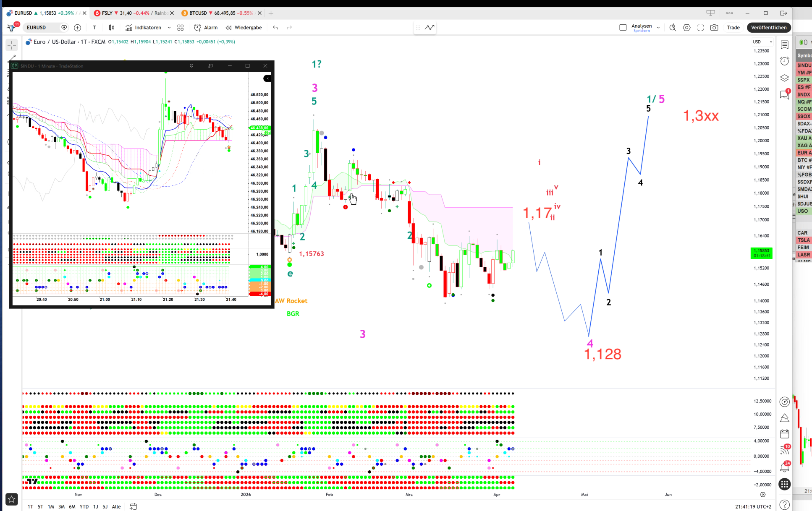The width and height of the screenshot is (812, 511).
Task: Click the camera snapshot icon
Action: 714,28
